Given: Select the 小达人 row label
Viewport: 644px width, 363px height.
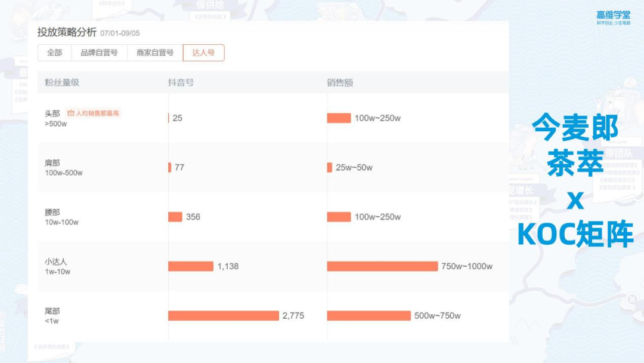Looking at the screenshot, I should (56, 262).
